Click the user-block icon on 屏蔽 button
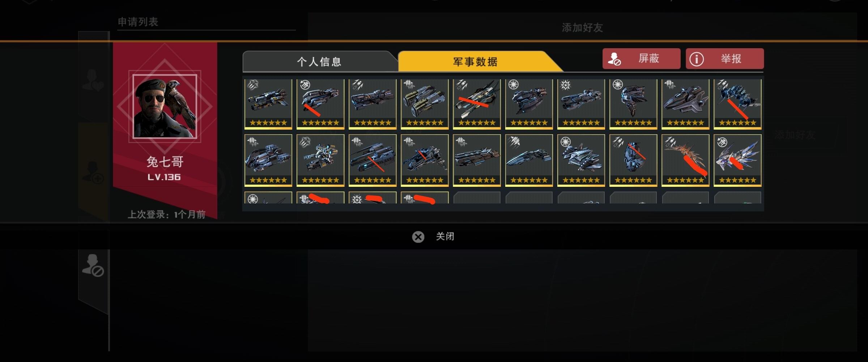868x362 pixels. click(614, 59)
